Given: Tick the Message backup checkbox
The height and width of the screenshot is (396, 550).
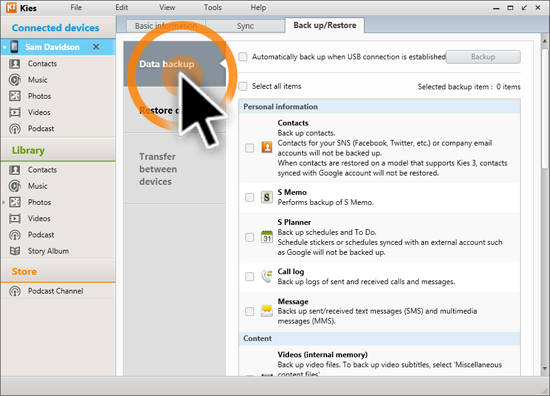Looking at the screenshot, I should pos(249,311).
